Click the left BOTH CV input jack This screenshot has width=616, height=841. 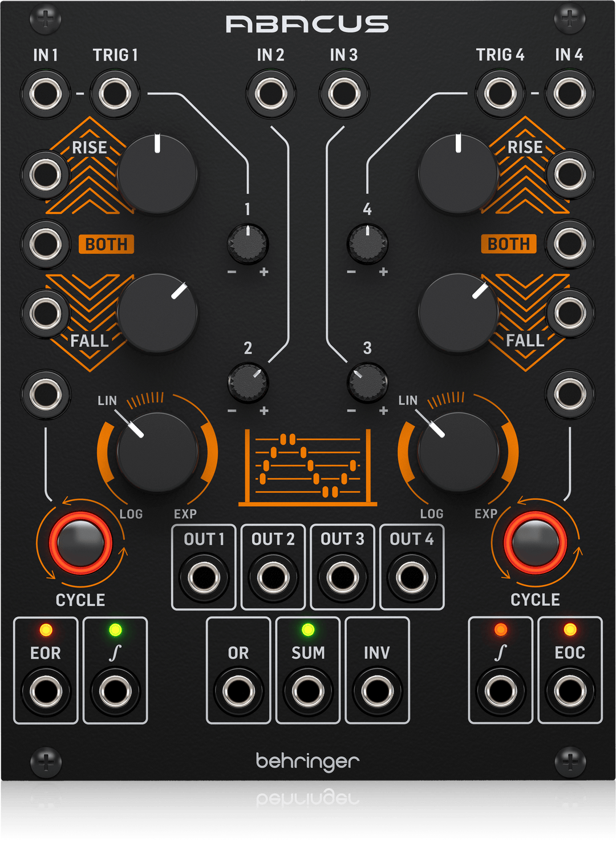(46, 244)
